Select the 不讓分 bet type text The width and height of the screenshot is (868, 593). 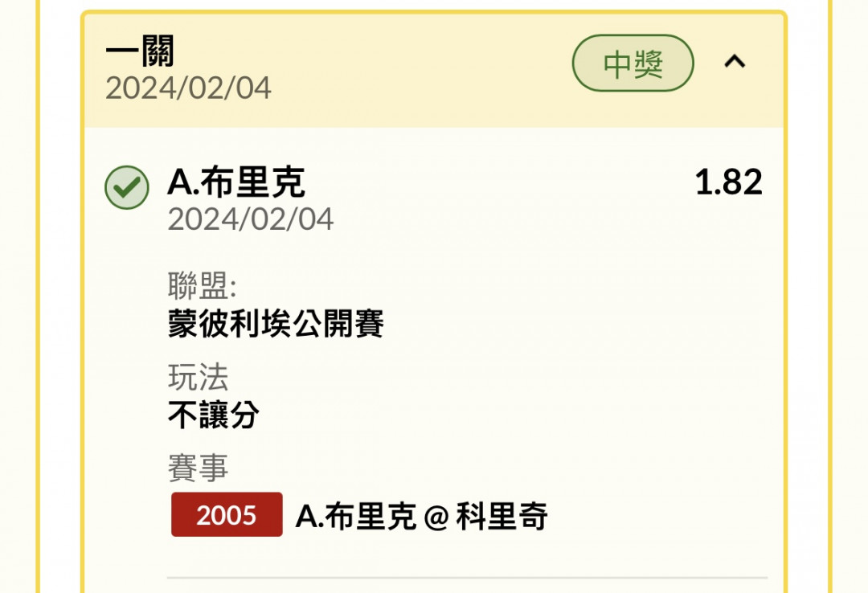(x=214, y=415)
